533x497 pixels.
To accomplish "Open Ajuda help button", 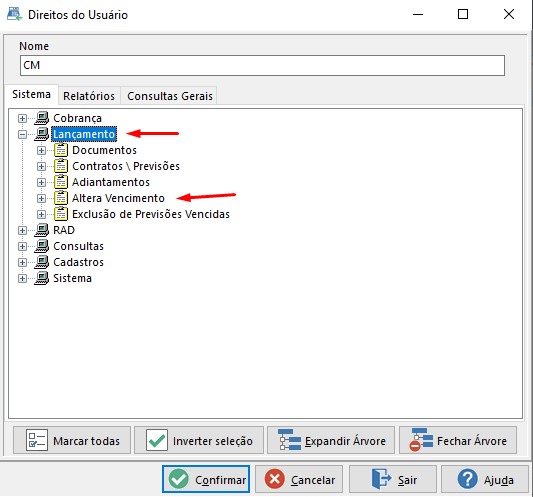I will 485,479.
